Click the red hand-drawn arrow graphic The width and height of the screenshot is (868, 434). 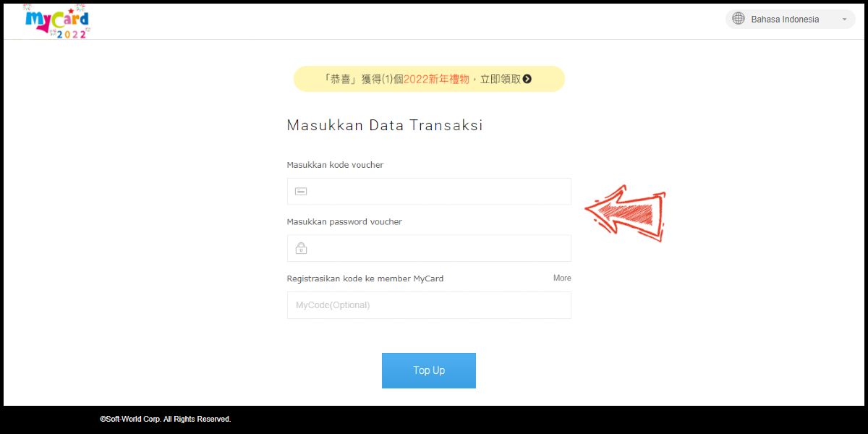coord(626,213)
